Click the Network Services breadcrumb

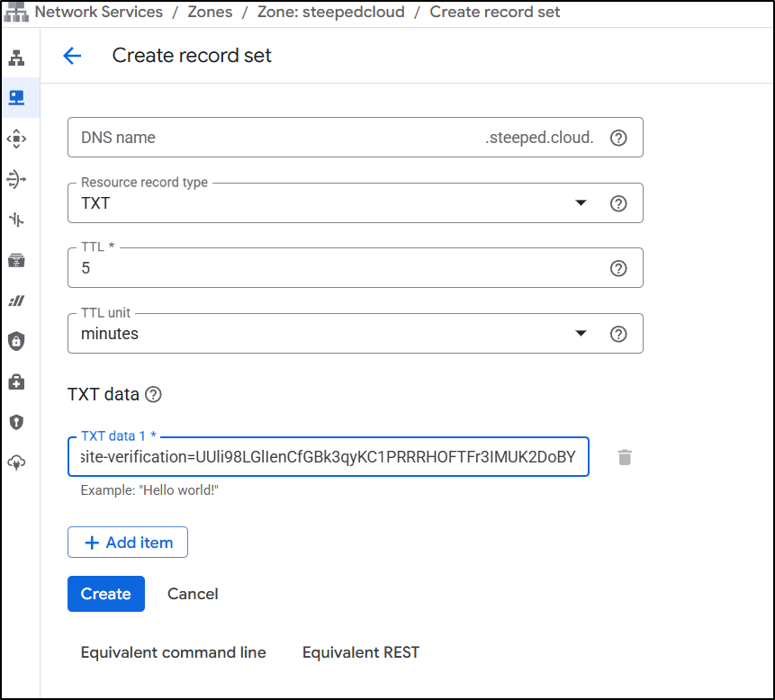99,12
